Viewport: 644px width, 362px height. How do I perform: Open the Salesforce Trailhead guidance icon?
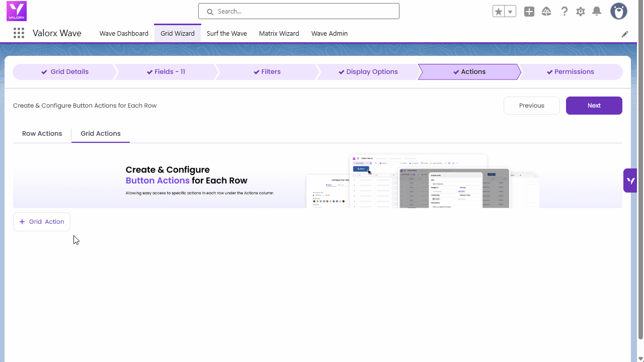[x=546, y=12]
